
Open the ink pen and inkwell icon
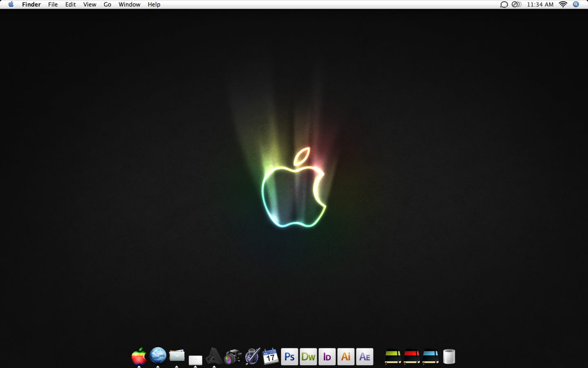point(252,356)
